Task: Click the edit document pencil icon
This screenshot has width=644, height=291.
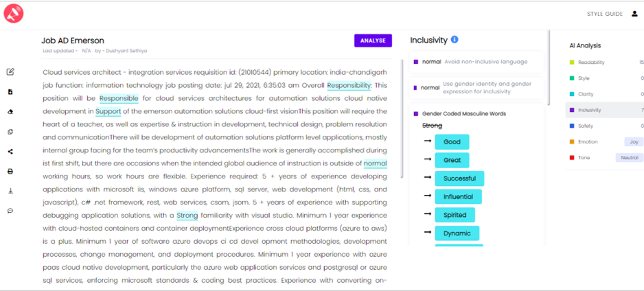Action: click(11, 72)
